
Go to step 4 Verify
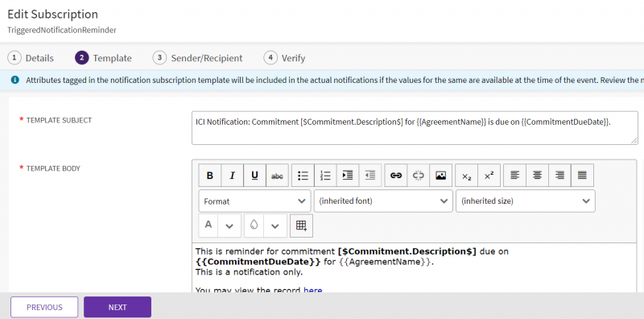pyautogui.click(x=284, y=58)
